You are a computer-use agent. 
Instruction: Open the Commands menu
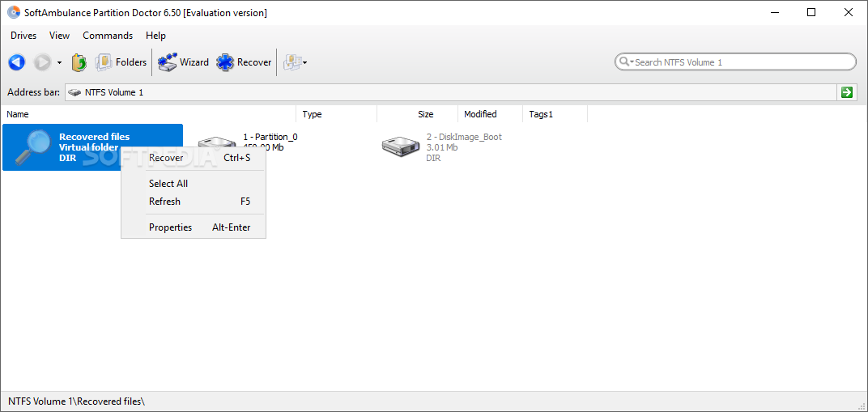point(108,36)
